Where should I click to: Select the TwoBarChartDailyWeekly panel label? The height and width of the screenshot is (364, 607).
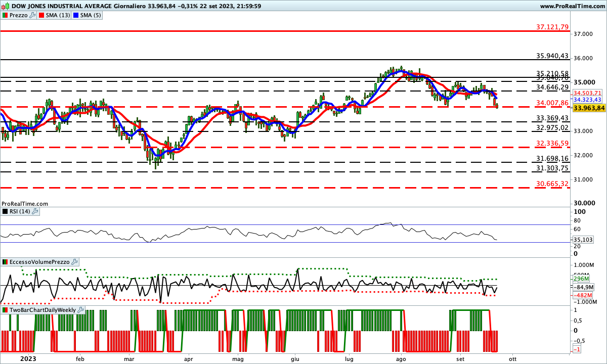[x=43, y=309]
